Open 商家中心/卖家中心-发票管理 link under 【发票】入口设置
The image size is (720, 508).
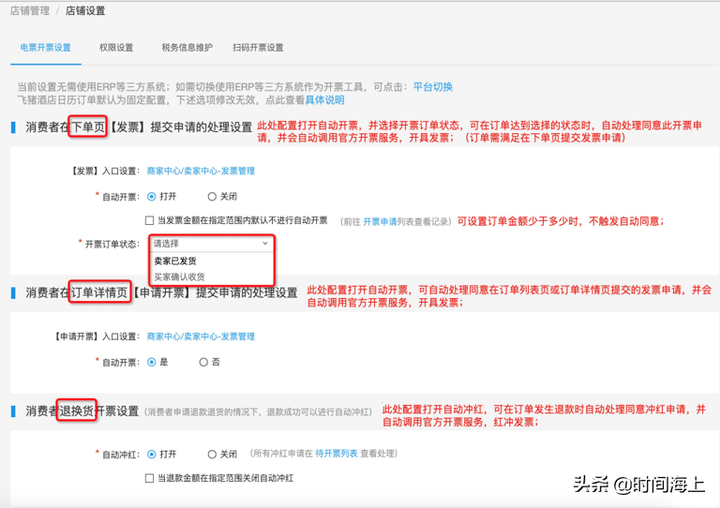[x=201, y=171]
